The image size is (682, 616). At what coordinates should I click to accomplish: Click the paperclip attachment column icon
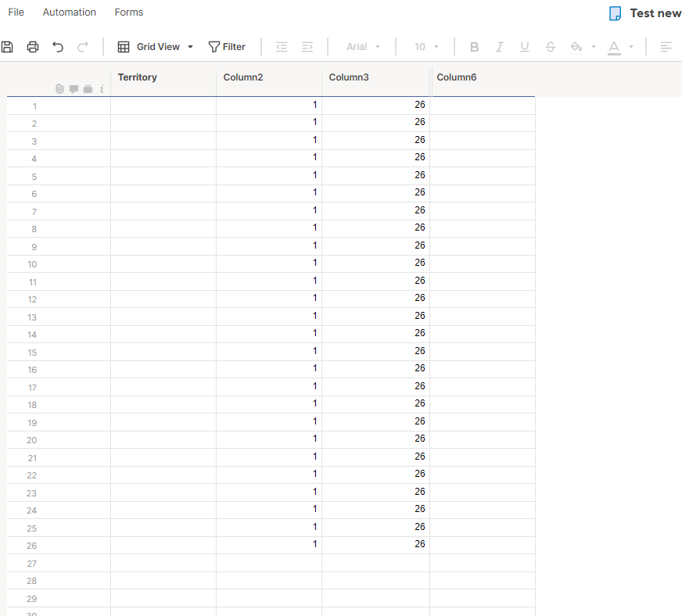59,88
